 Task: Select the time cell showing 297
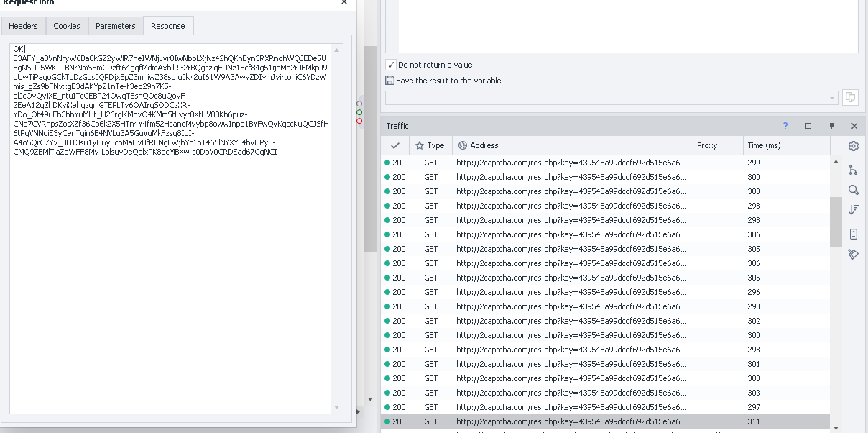pyautogui.click(x=754, y=407)
